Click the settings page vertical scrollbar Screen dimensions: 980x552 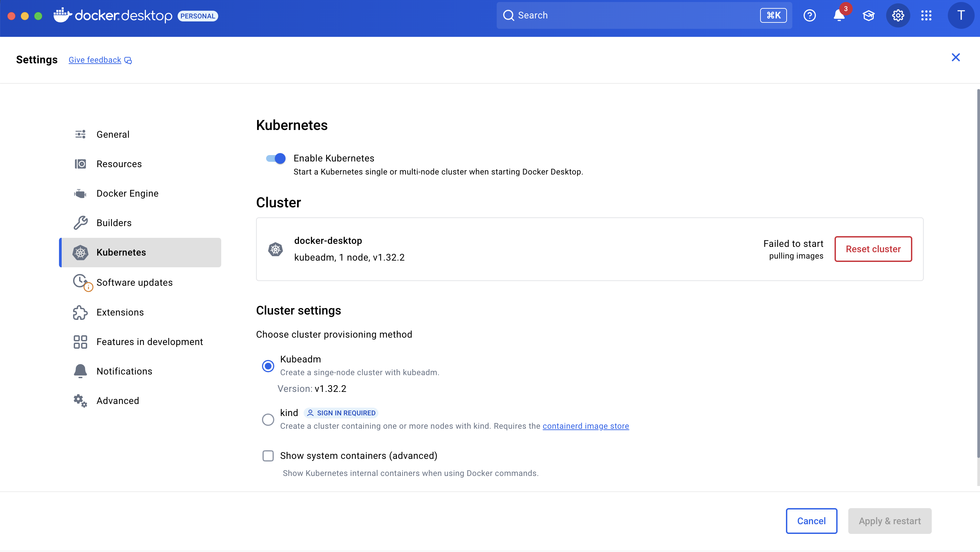978,274
